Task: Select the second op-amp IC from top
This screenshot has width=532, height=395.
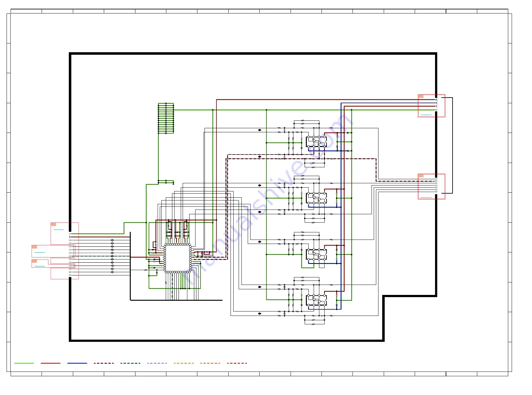Action: [317, 198]
